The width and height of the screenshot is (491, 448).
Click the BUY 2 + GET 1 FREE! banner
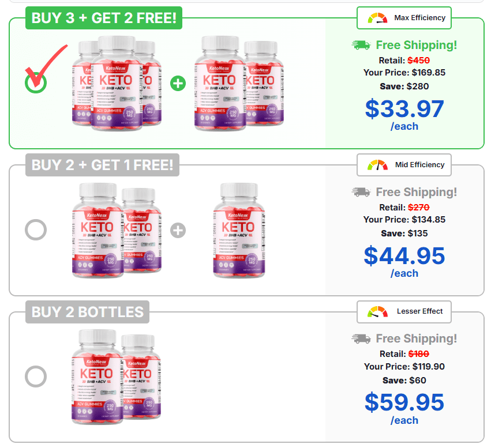click(x=102, y=165)
